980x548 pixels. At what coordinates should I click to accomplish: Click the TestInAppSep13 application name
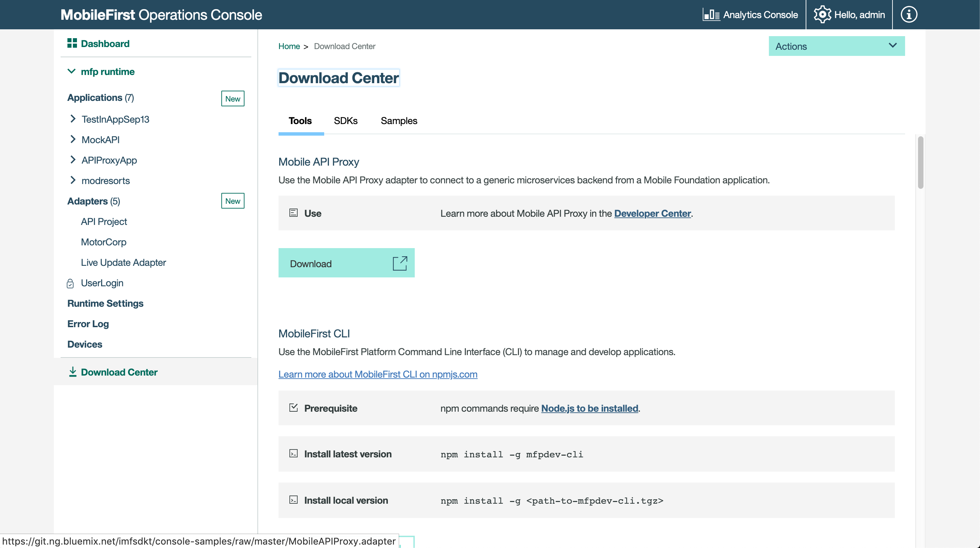(x=115, y=119)
